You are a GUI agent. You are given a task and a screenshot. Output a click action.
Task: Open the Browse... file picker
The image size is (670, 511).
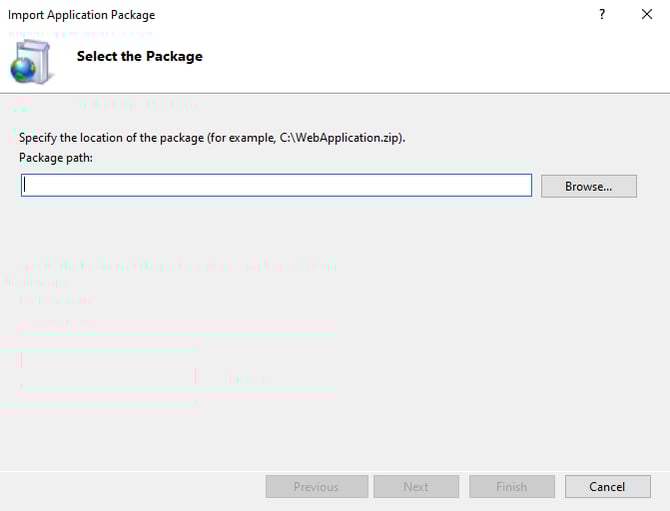coord(589,186)
